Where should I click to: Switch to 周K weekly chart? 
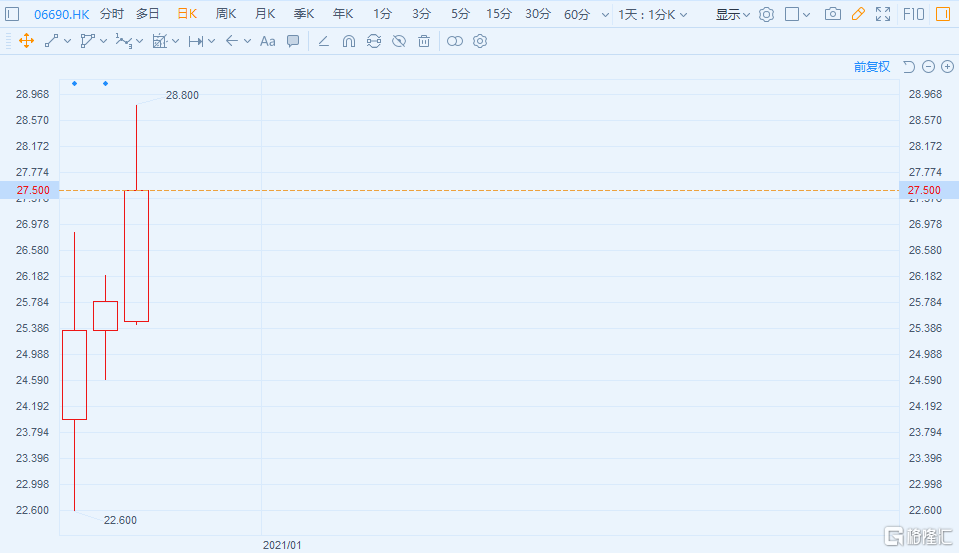(226, 14)
